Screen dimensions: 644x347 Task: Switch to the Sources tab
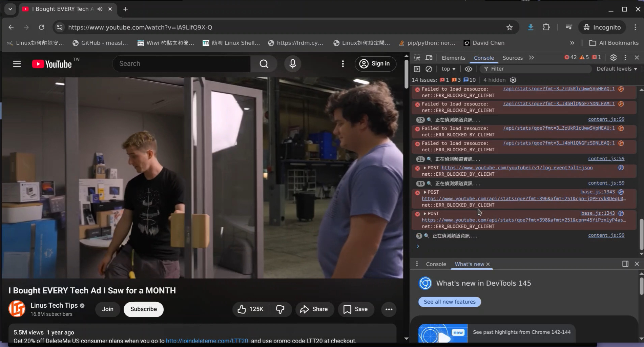coord(512,58)
